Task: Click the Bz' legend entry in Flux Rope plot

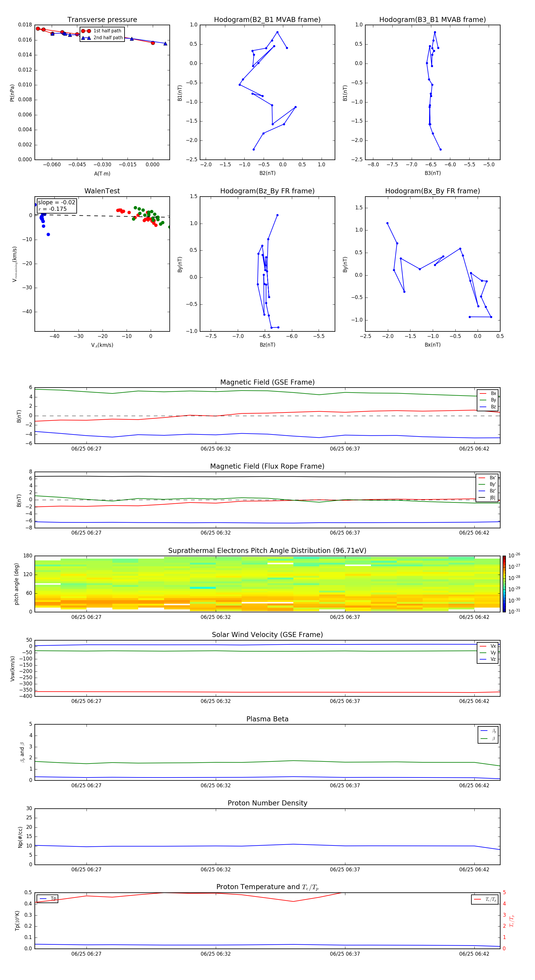Action: click(487, 491)
